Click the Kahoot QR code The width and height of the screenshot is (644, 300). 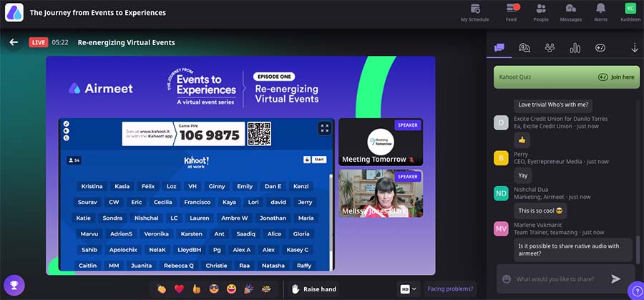coord(259,134)
